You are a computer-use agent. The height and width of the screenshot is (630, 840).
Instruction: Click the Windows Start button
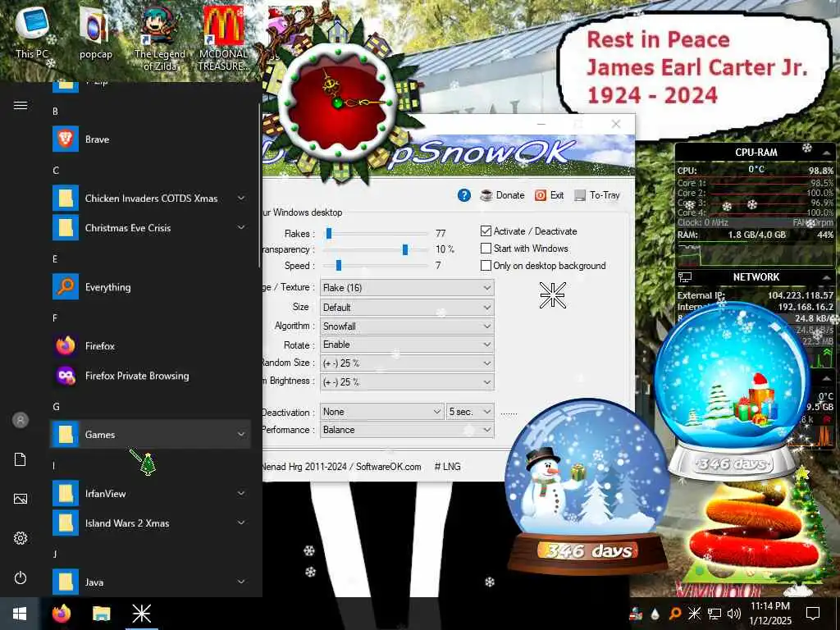tap(20, 614)
